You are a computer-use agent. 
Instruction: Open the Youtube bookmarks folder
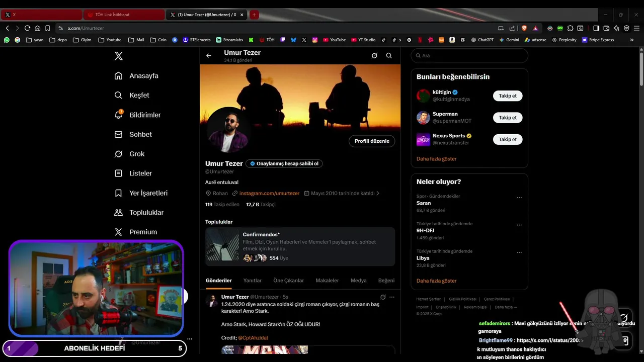tap(110, 40)
